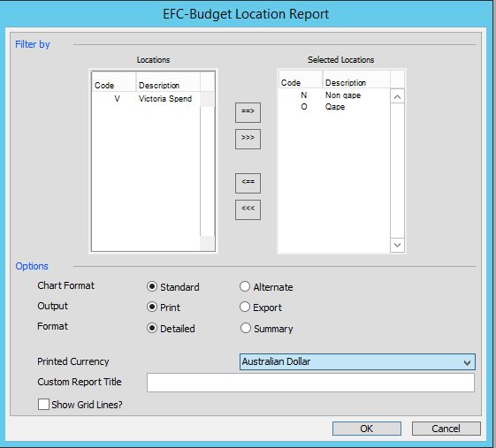The width and height of the screenshot is (496, 448).
Task: Click inside the Custom Report Title field
Action: 310,383
